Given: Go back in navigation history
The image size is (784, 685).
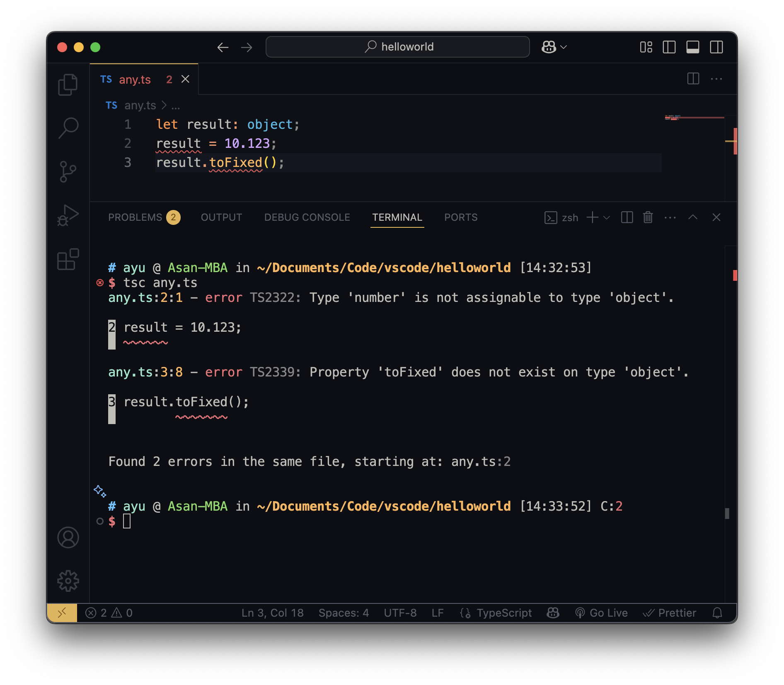Looking at the screenshot, I should [223, 47].
